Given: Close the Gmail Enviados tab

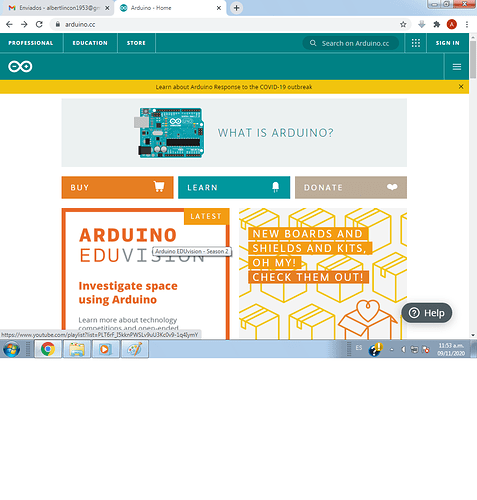Looking at the screenshot, I should click(107, 8).
